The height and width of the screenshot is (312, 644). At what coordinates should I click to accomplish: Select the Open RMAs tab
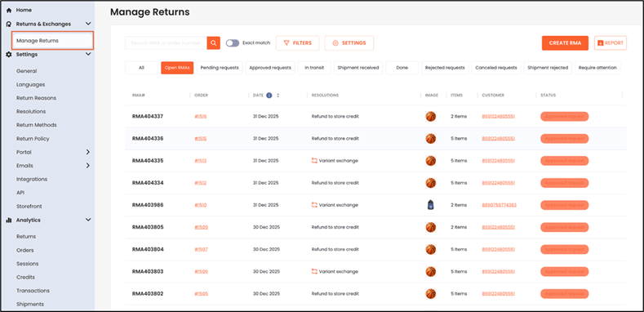point(177,68)
